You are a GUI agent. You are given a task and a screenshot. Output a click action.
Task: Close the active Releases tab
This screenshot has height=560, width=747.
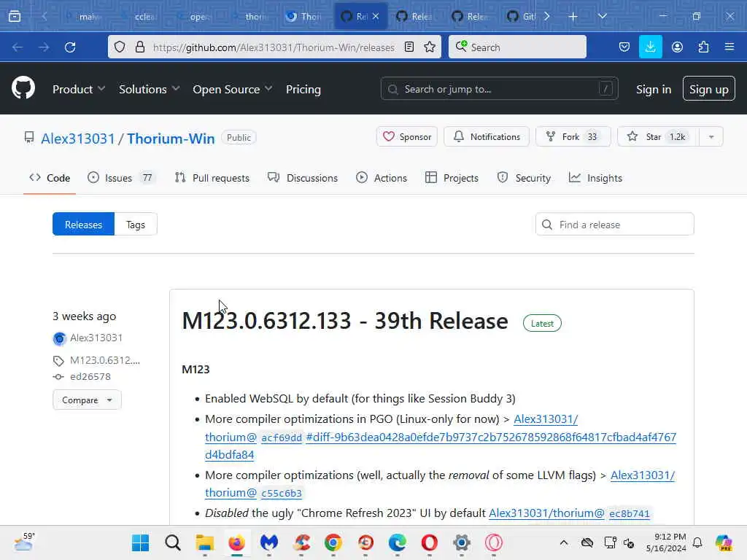[376, 16]
